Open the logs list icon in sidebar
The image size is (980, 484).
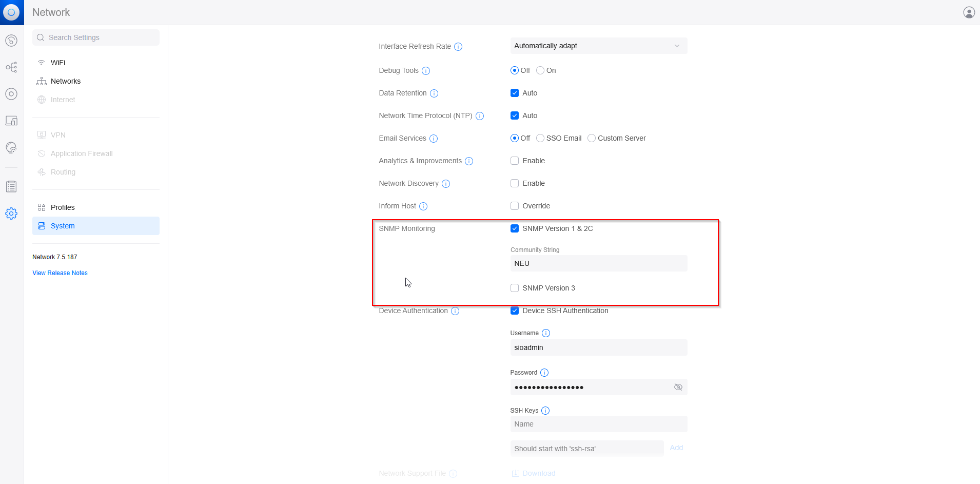tap(11, 187)
